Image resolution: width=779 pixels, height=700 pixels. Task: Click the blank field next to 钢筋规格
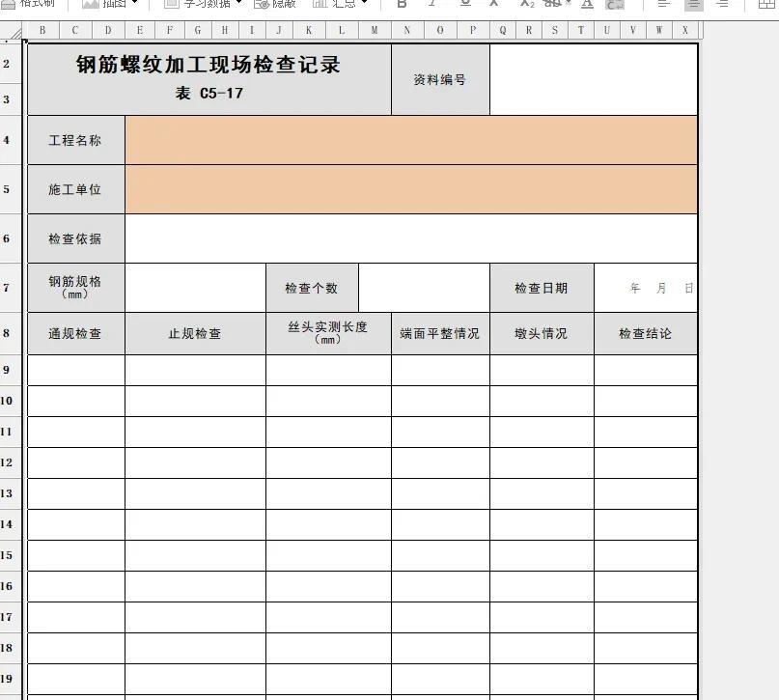[196, 288]
